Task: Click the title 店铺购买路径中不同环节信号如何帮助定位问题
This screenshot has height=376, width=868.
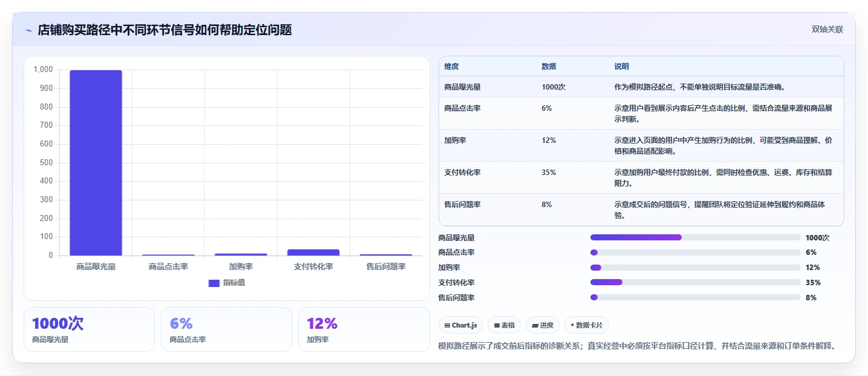Action: point(165,30)
